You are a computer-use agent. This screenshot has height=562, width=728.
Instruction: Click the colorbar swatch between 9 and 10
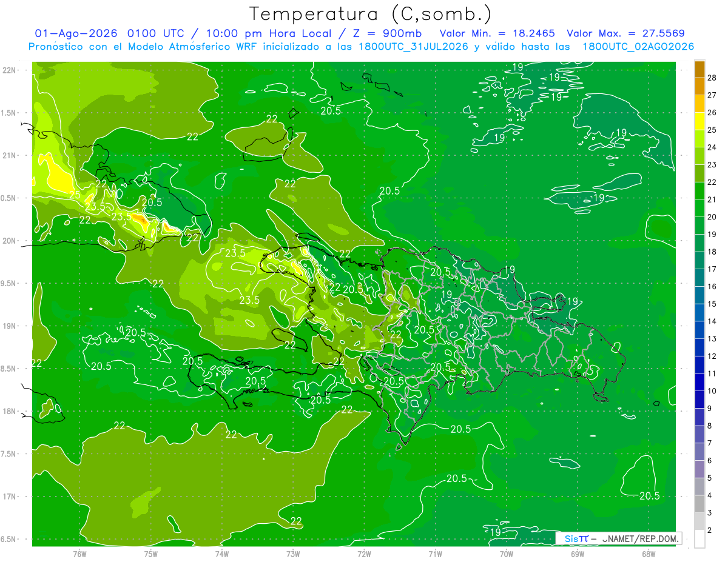click(x=699, y=400)
